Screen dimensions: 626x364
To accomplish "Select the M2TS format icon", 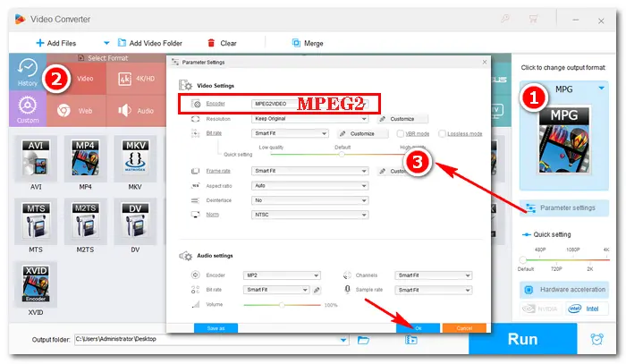I will pyautogui.click(x=85, y=221).
